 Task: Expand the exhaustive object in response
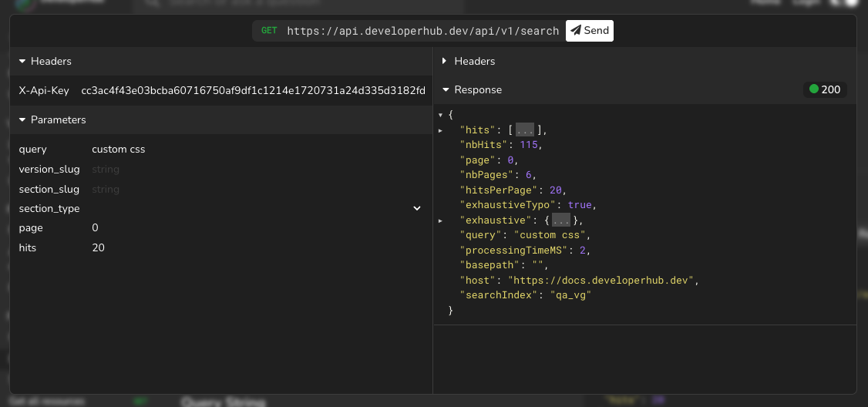click(440, 220)
